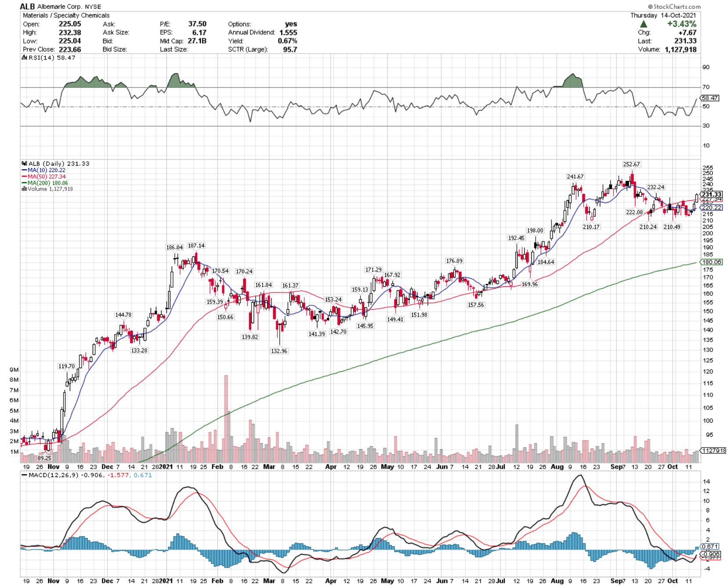Viewport: 728px width, 586px height.
Task: Click the Sep month marker on date axis
Action: pyautogui.click(x=616, y=467)
